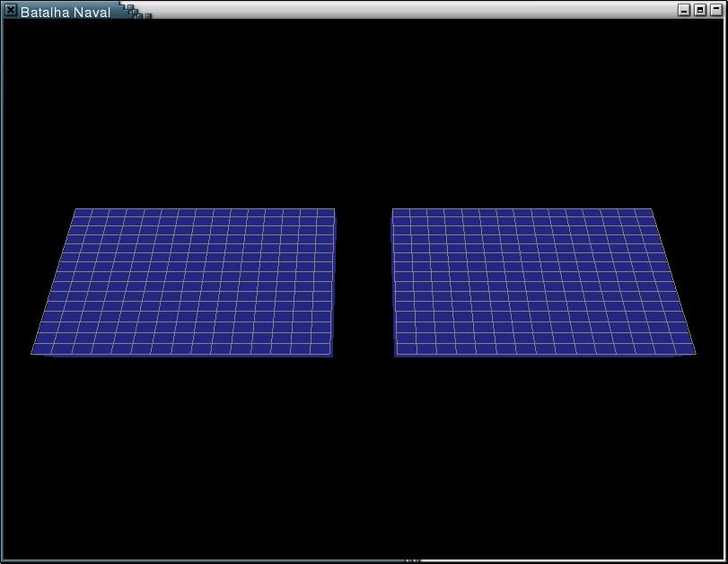Select the left board's bottom-left corner cell
728x564 pixels.
click(43, 348)
